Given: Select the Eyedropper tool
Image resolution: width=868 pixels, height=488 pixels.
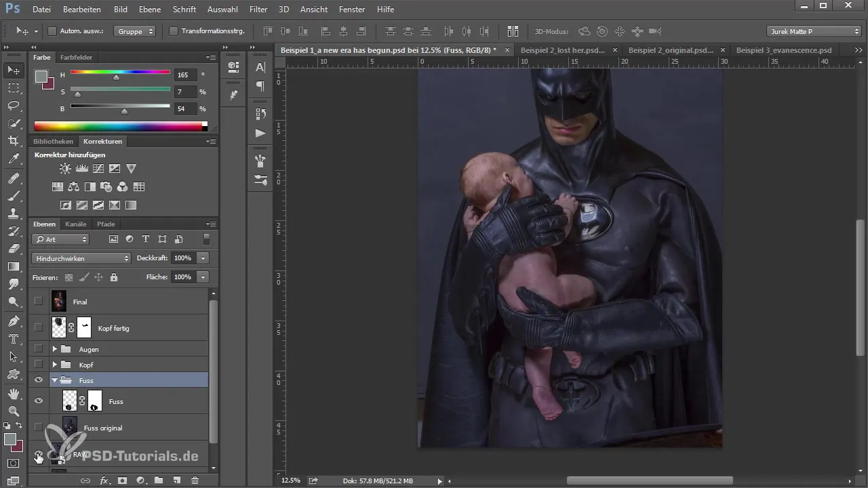Looking at the screenshot, I should click(x=14, y=159).
